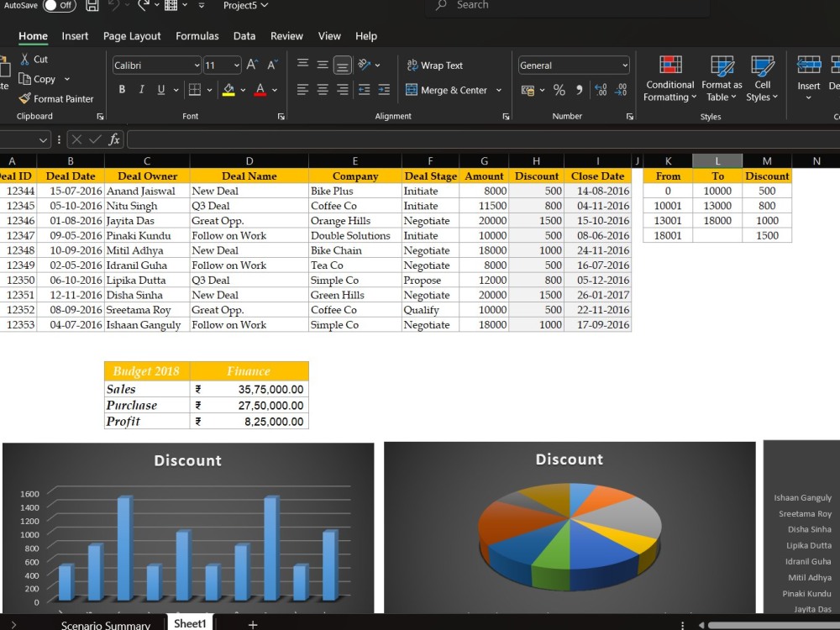Click in the formula bar
This screenshot has height=630, width=840.
point(482,139)
